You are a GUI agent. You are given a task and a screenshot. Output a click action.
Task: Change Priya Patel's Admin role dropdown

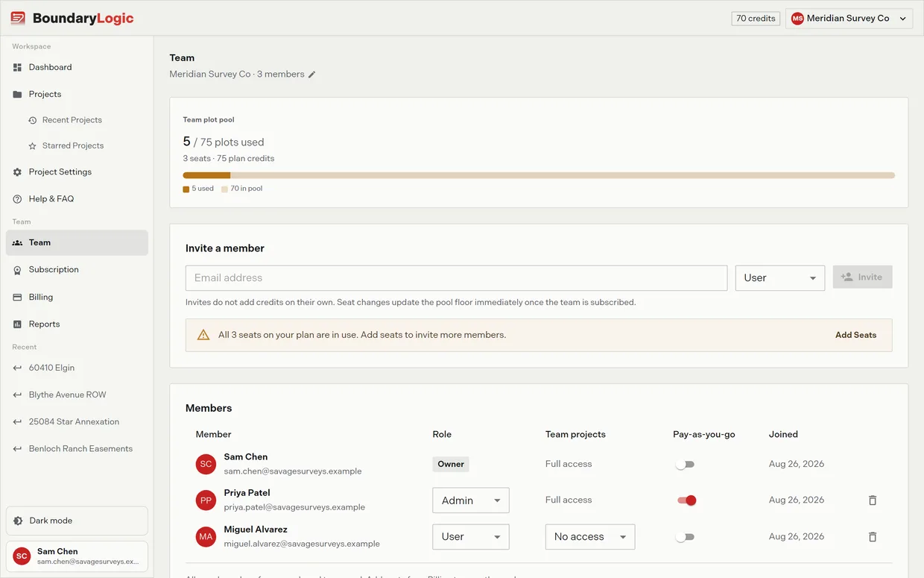point(471,500)
